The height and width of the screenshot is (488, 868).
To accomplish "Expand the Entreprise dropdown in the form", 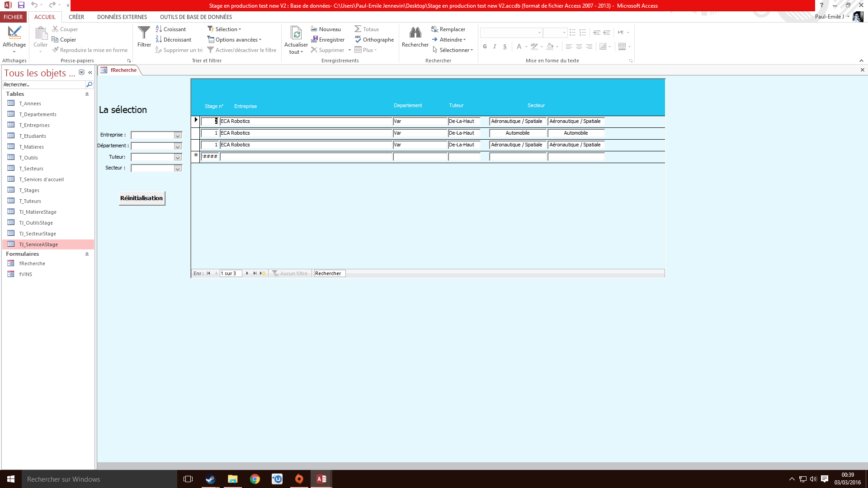I will pos(177,135).
